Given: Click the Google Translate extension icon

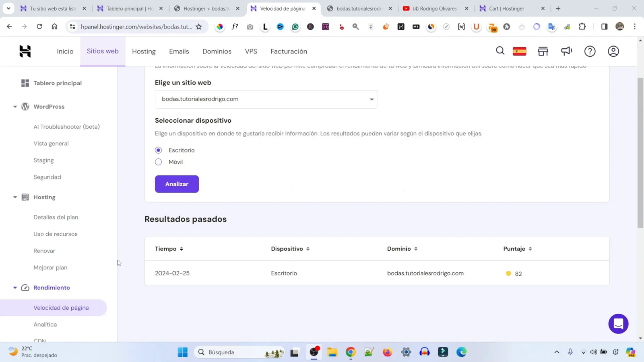Looking at the screenshot, I should 552,27.
